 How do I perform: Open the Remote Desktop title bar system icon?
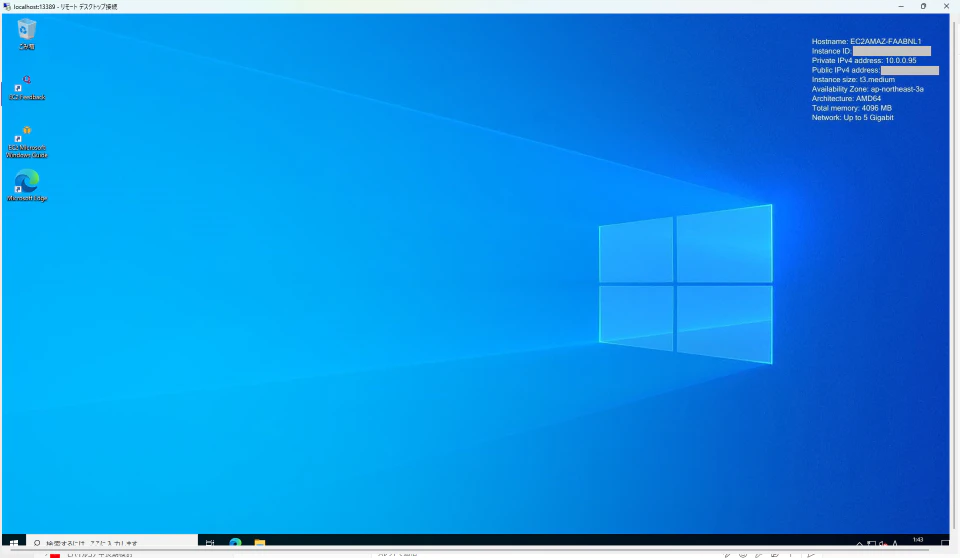click(7, 6)
